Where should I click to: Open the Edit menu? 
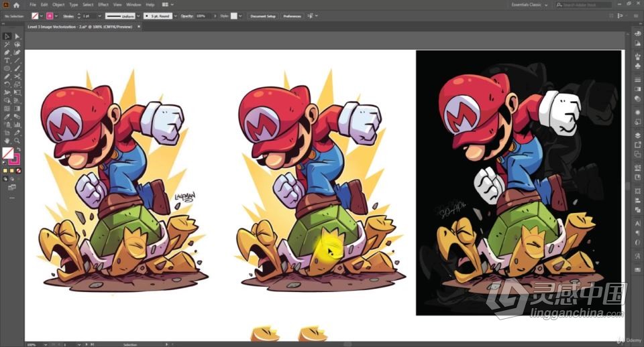44,5
